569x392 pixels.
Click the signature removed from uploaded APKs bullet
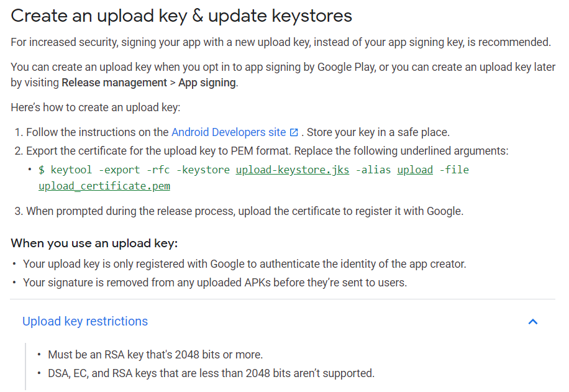tap(215, 283)
